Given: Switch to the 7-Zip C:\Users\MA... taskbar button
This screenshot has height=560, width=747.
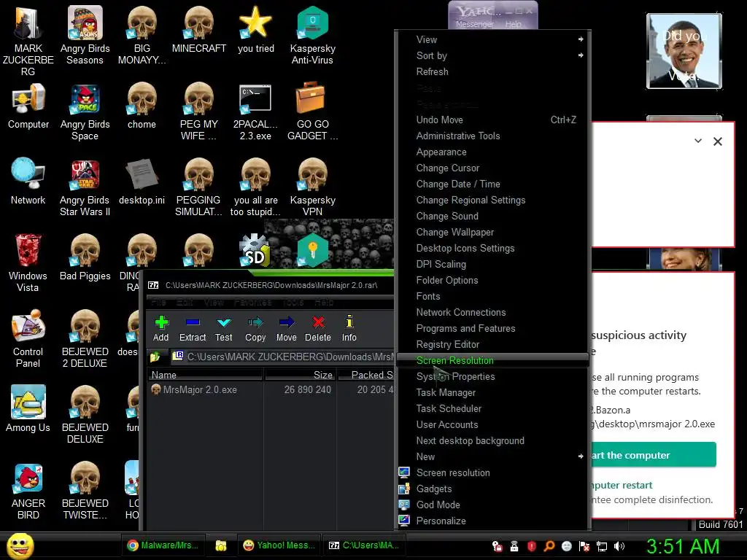Looking at the screenshot, I should [365, 545].
